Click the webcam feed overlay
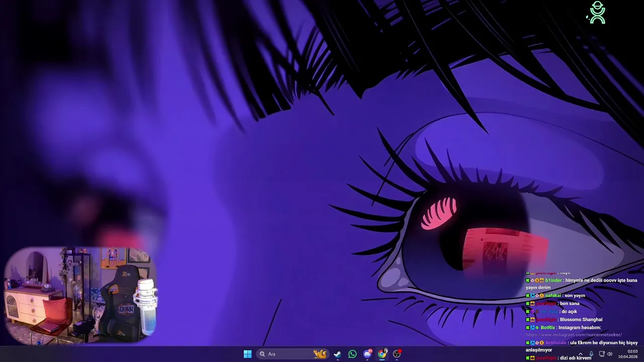The height and width of the screenshot is (362, 644). [x=80, y=296]
